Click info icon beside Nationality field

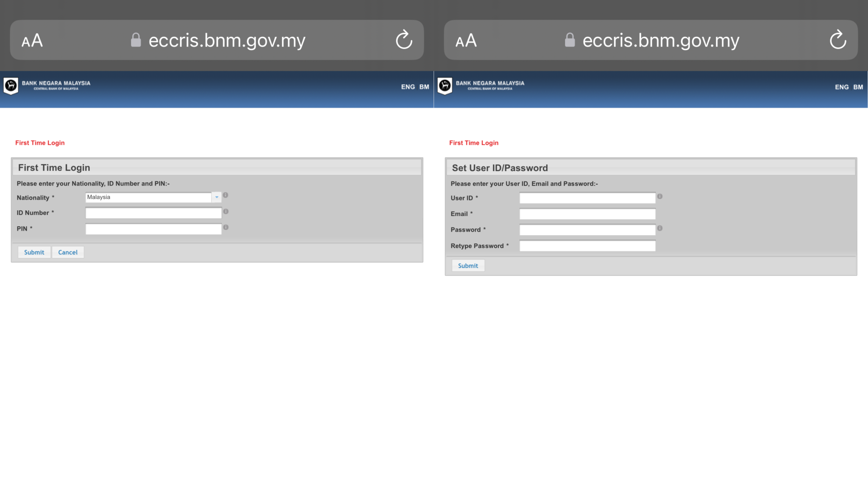225,195
